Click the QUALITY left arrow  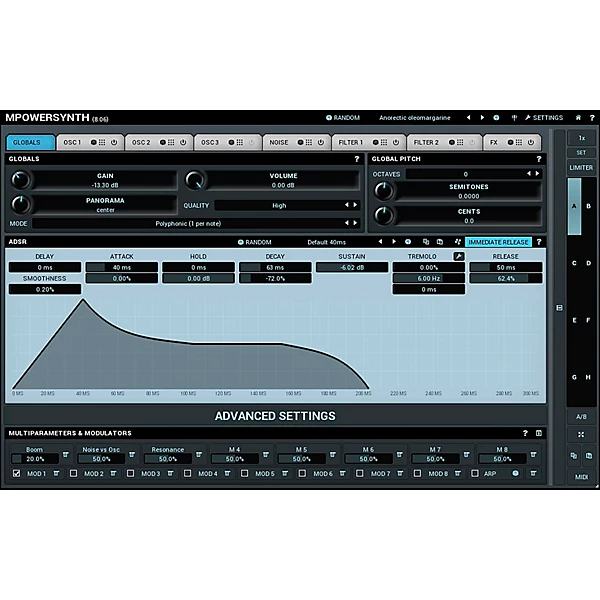pyautogui.click(x=347, y=205)
